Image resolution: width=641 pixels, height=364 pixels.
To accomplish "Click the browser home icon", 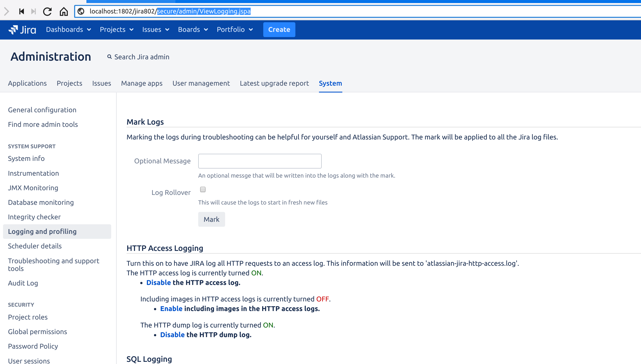I will coord(64,12).
